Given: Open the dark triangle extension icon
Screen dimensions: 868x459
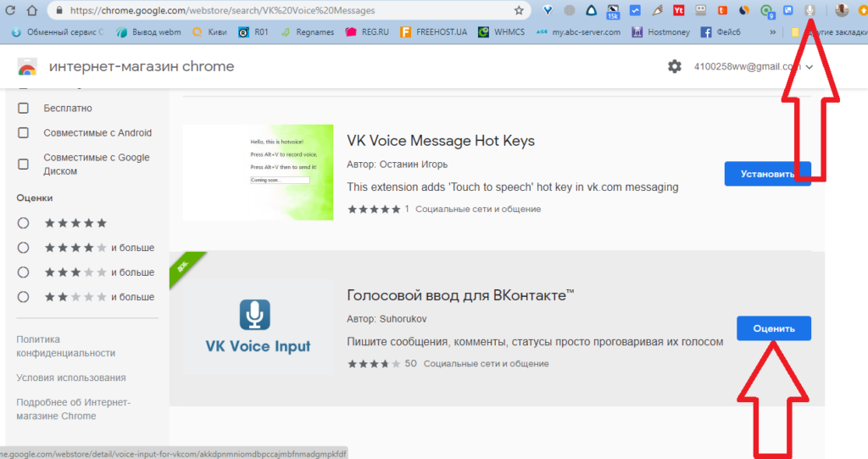Looking at the screenshot, I should click(x=591, y=10).
